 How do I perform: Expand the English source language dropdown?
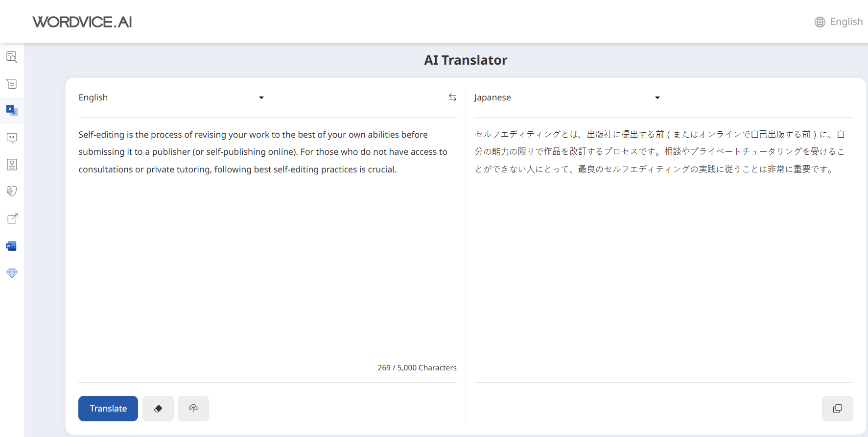pyautogui.click(x=171, y=97)
